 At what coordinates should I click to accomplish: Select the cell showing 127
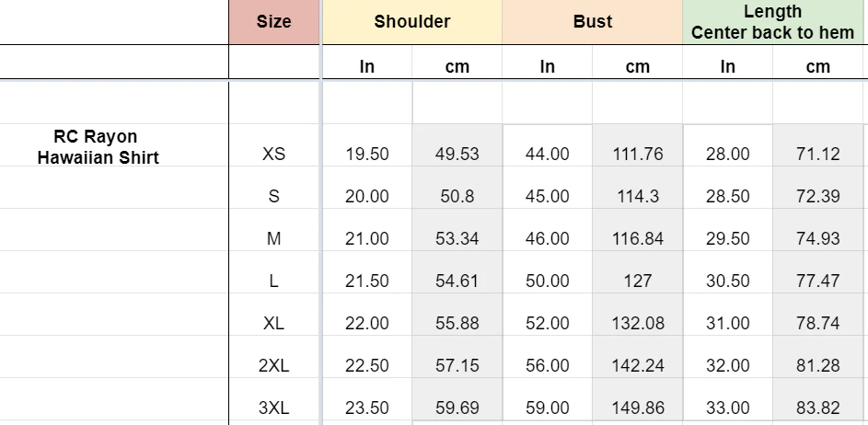[637, 281]
